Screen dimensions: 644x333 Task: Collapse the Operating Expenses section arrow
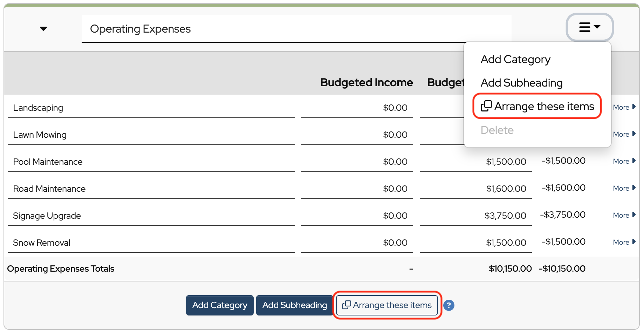pos(43,29)
